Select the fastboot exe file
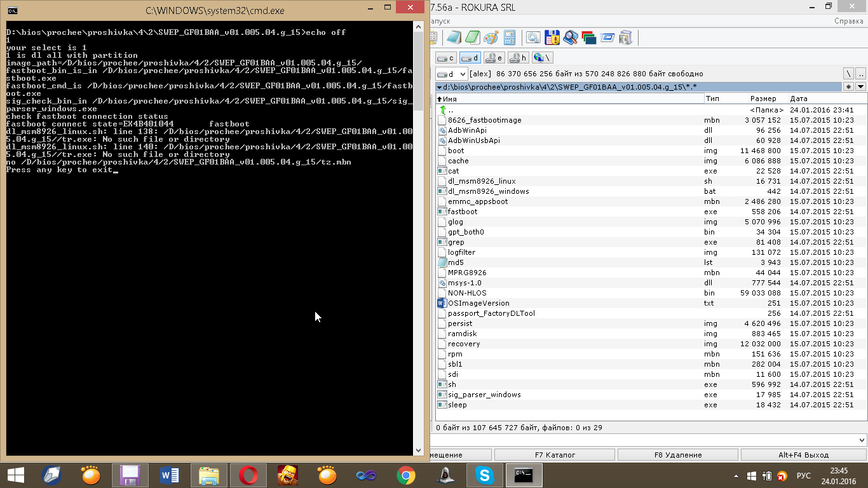 462,212
